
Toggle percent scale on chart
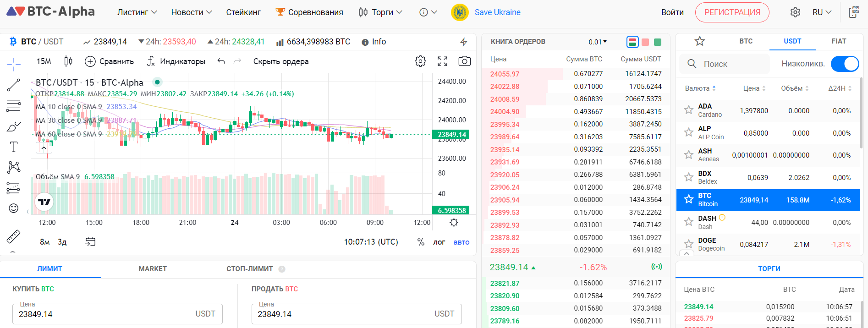tap(421, 242)
